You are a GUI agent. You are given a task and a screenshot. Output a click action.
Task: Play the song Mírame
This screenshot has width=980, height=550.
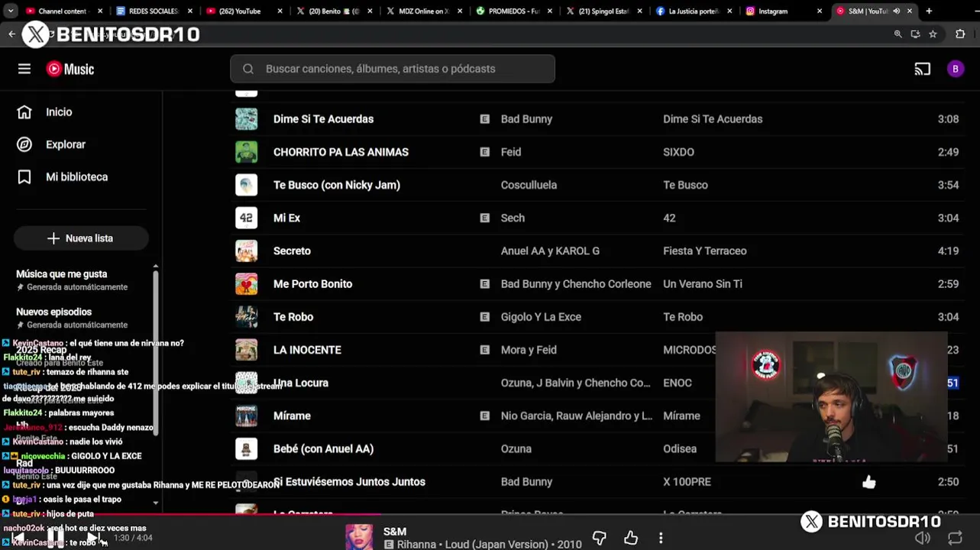292,416
